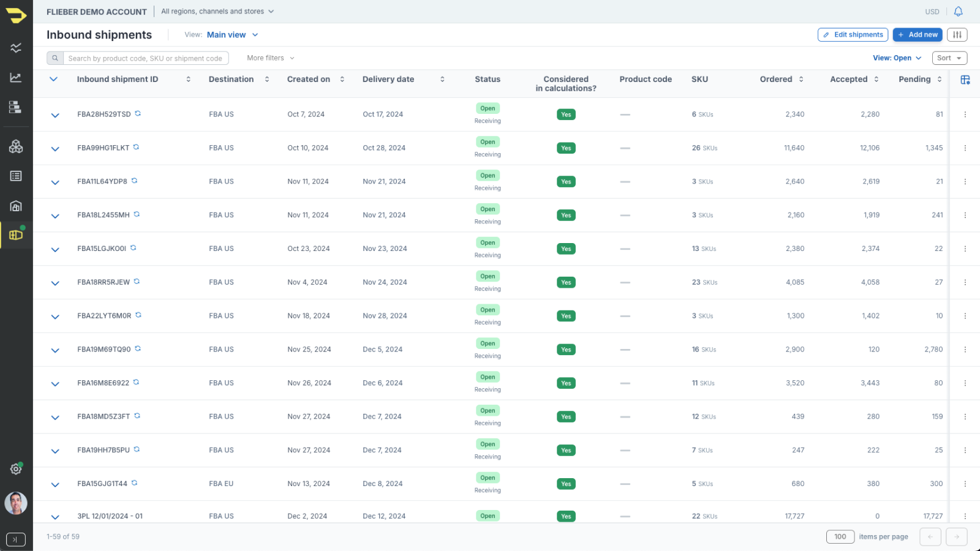The height and width of the screenshot is (551, 980).
Task: Click the sync icon beside FBA28H529TSD
Action: tap(138, 113)
